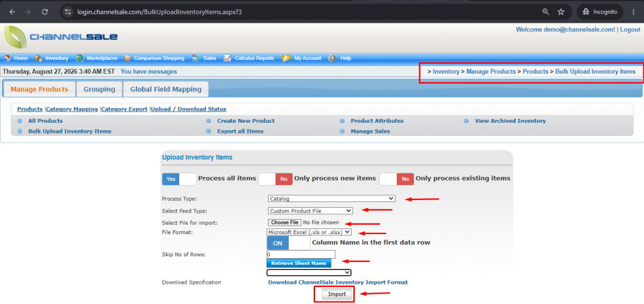Switch to the Manage Products tab
The width and height of the screenshot is (644, 304).
click(40, 89)
